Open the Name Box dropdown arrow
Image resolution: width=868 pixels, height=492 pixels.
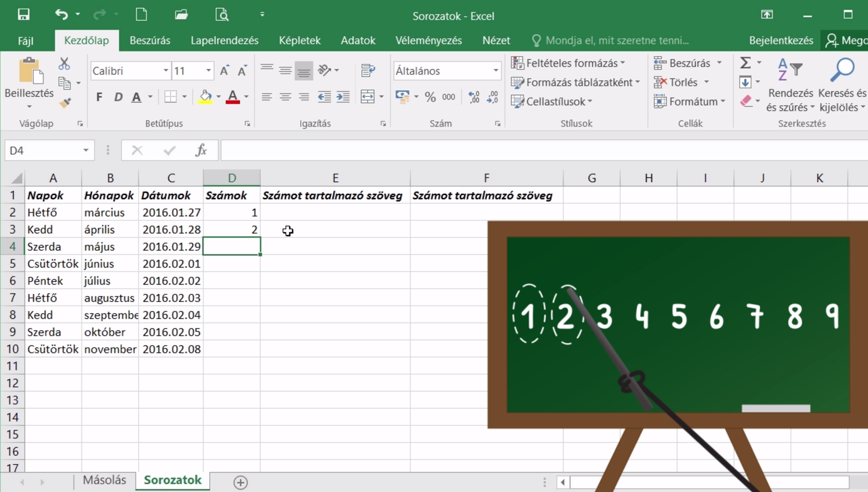[86, 150]
